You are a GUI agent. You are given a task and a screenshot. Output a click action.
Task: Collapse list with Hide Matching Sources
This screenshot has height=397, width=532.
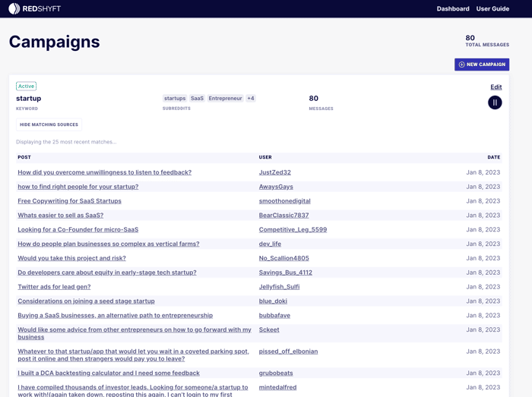pos(49,124)
